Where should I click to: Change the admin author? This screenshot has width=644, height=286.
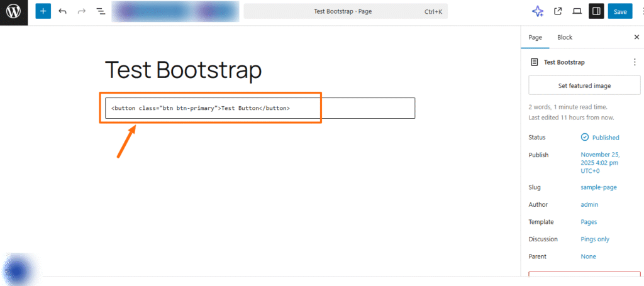[x=589, y=204]
